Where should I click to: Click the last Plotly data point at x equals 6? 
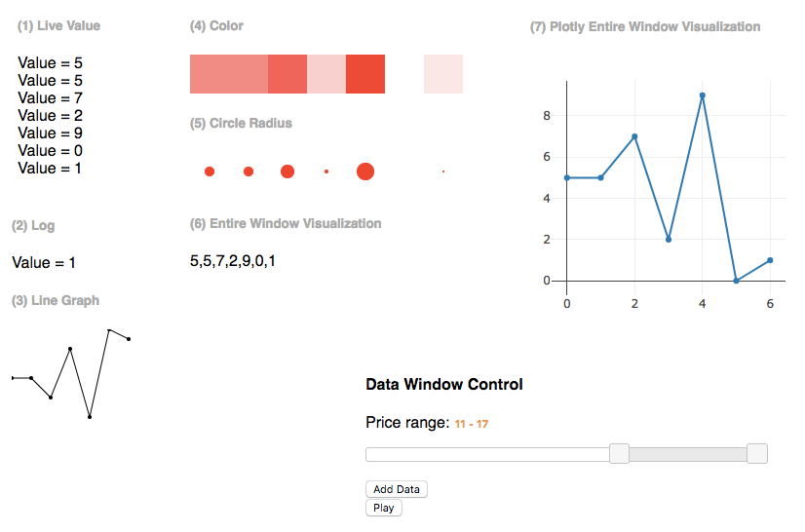[x=770, y=260]
